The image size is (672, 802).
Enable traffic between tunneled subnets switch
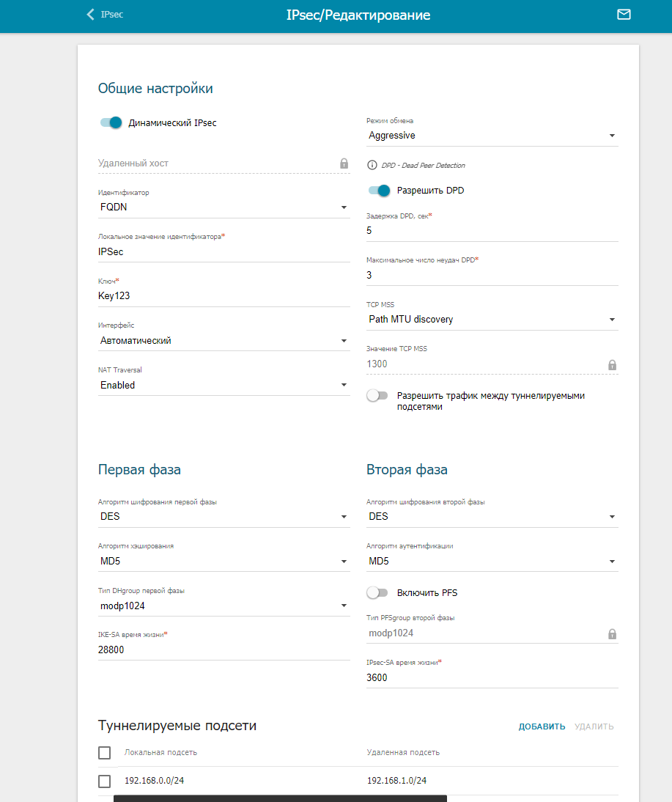377,396
